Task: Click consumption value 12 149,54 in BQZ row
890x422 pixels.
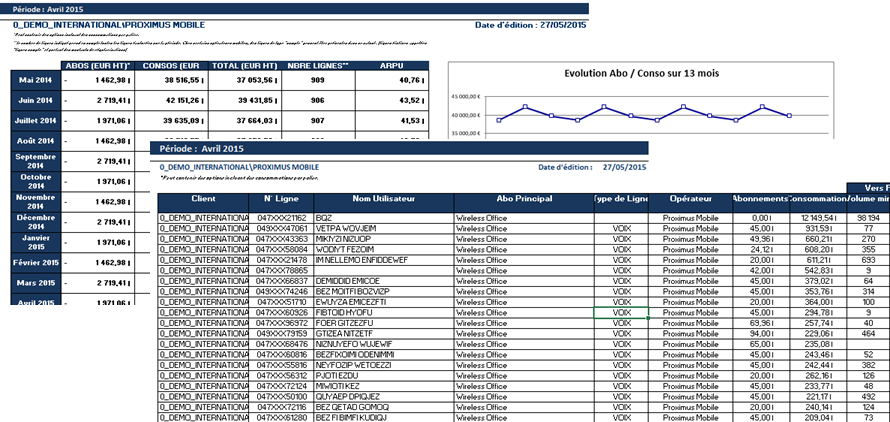Action: [818, 218]
